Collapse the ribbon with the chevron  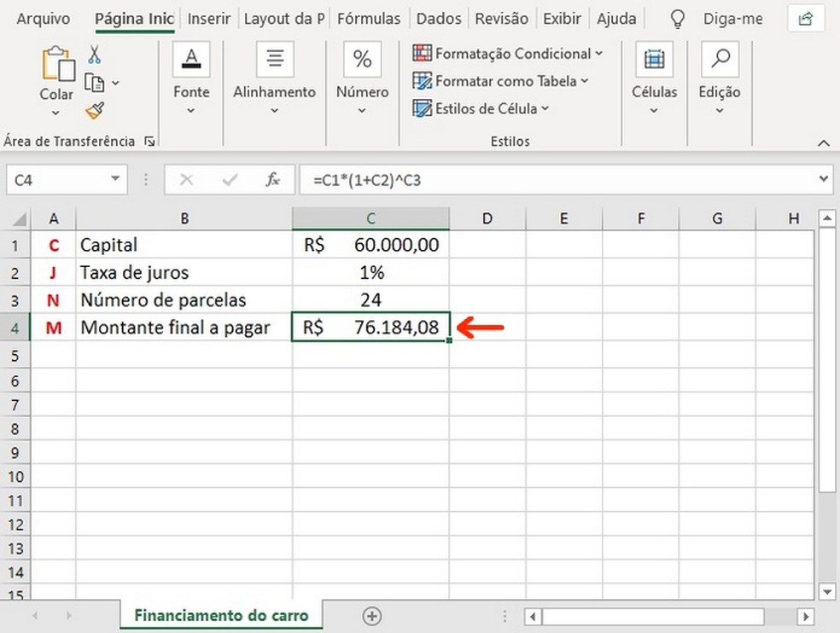pos(823,142)
